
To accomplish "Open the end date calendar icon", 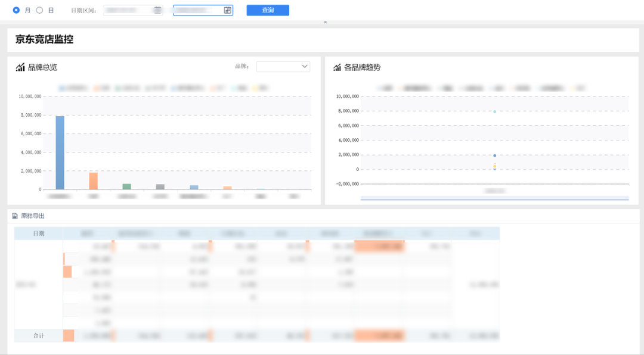I will (228, 10).
